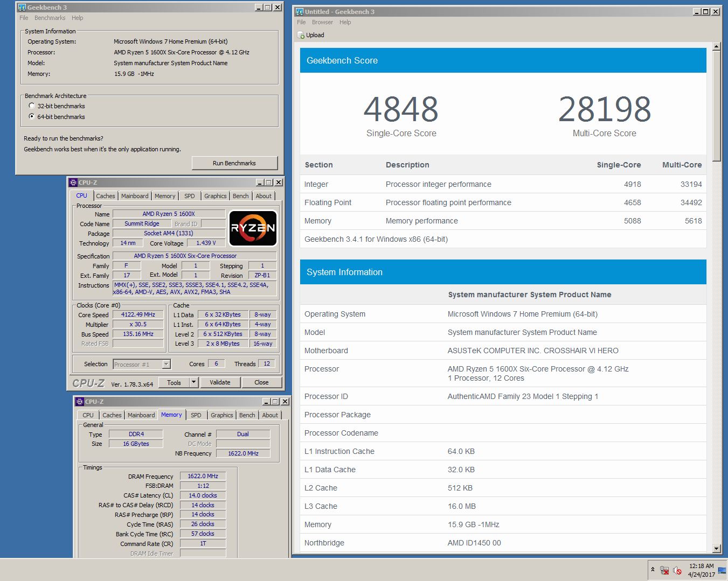Click the Single-Core Score 4848
Screen dimensions: 728x581
[x=401, y=109]
